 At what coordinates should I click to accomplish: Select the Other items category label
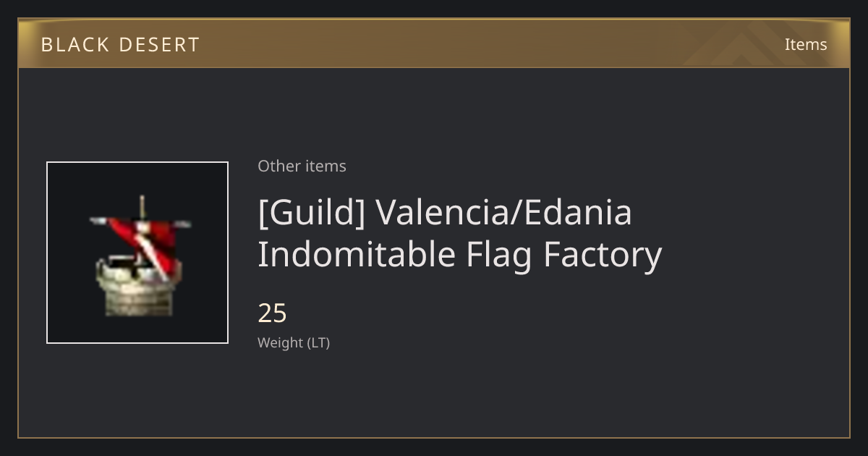(x=302, y=166)
